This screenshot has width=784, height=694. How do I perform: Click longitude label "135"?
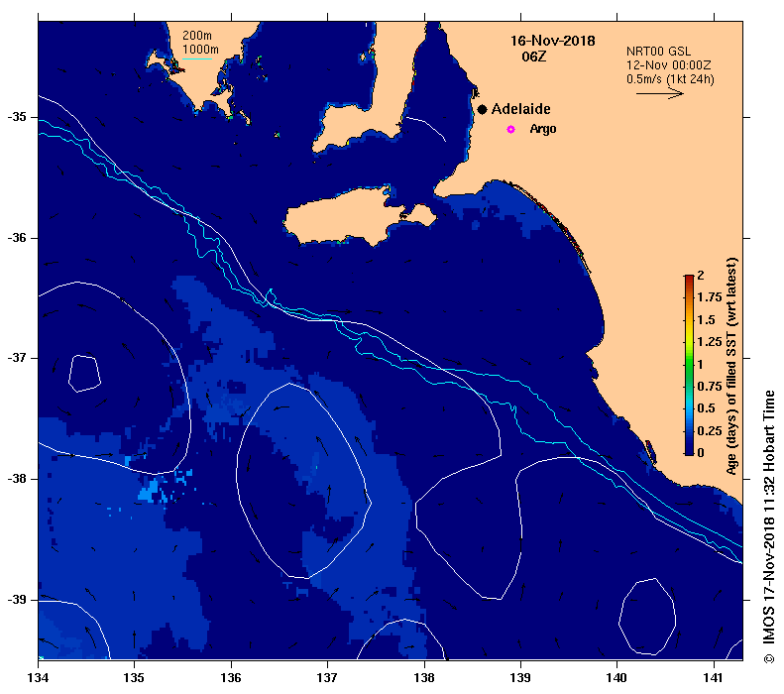pyautogui.click(x=134, y=678)
